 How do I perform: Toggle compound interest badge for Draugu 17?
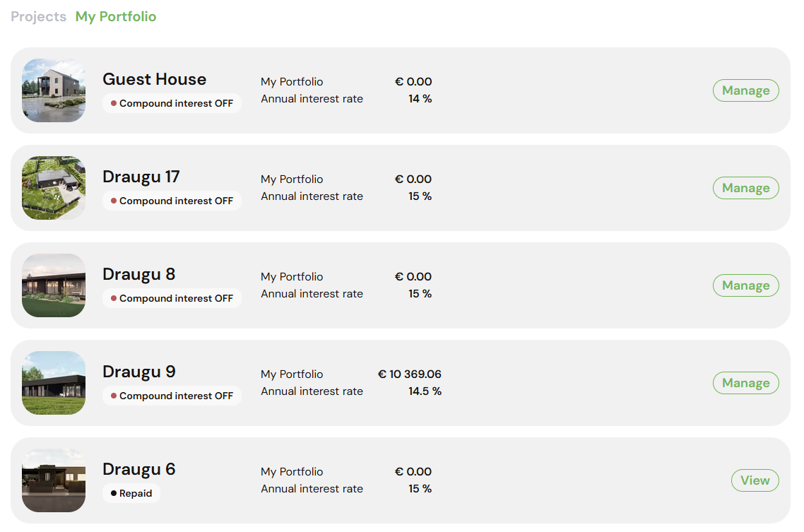pyautogui.click(x=172, y=201)
